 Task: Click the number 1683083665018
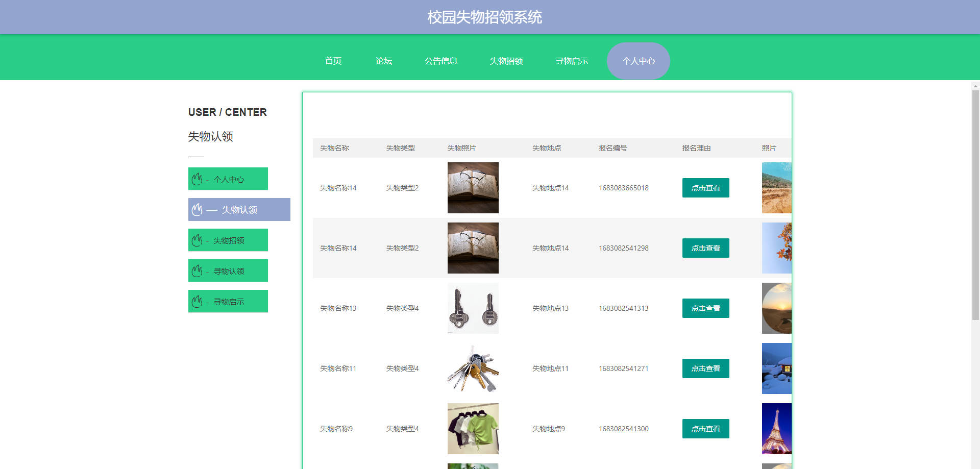pos(624,188)
